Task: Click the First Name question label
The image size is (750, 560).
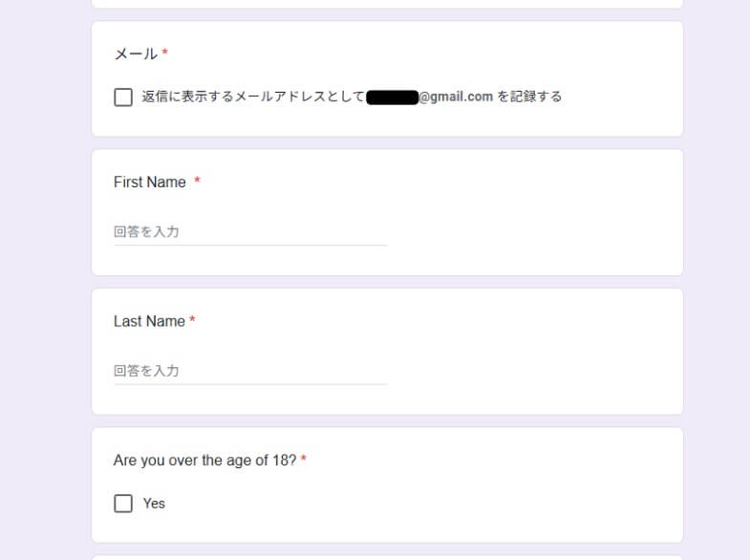Action: [x=150, y=183]
